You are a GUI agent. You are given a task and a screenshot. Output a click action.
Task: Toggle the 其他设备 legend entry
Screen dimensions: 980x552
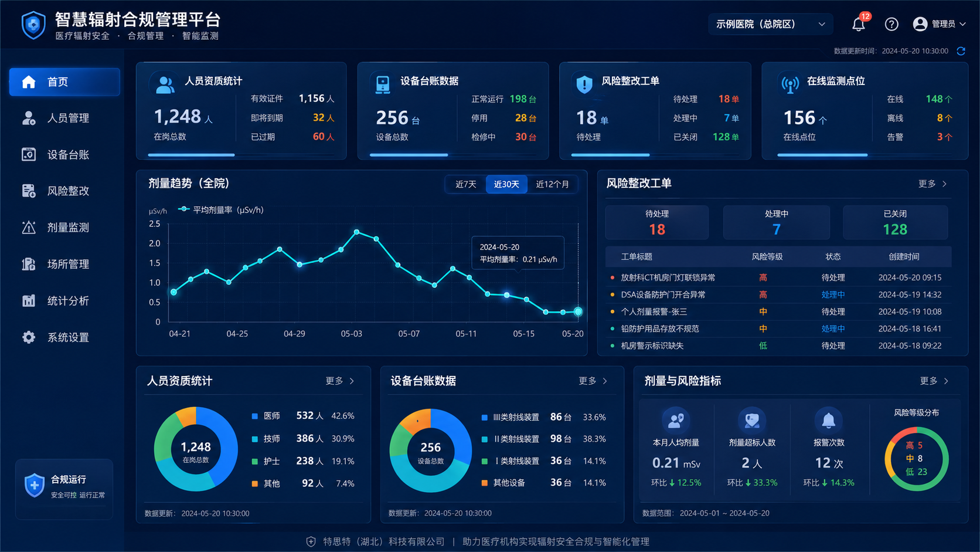click(503, 483)
